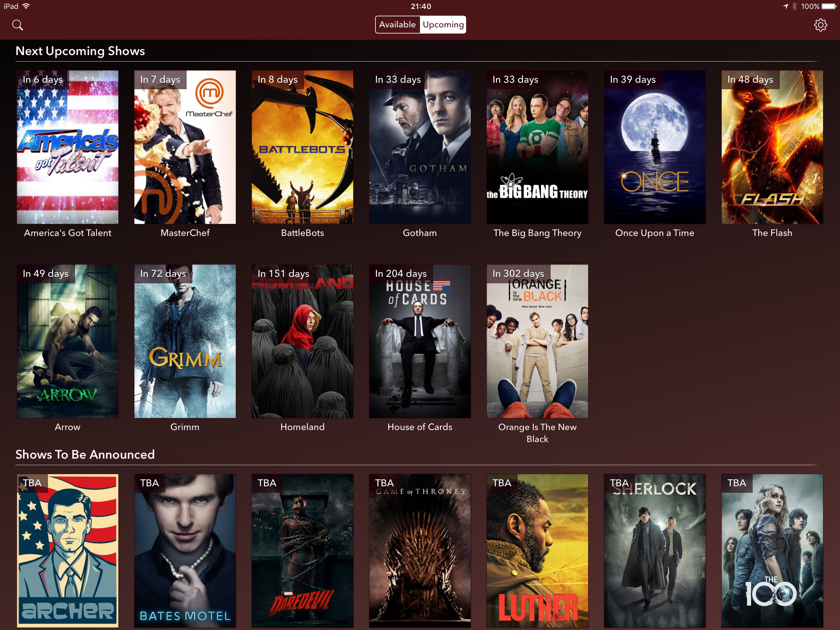Click the 'In 151 days' badge on Homeland
The width and height of the screenshot is (840, 630).
click(x=283, y=273)
